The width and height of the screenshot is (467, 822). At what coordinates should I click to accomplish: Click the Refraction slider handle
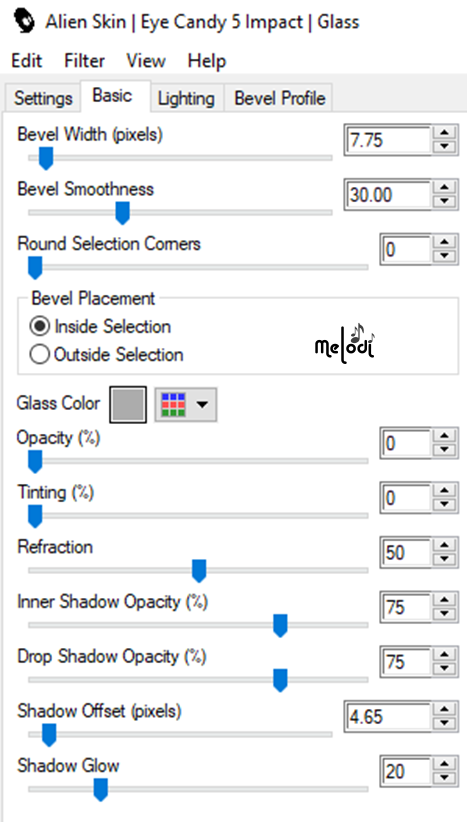pos(199,570)
